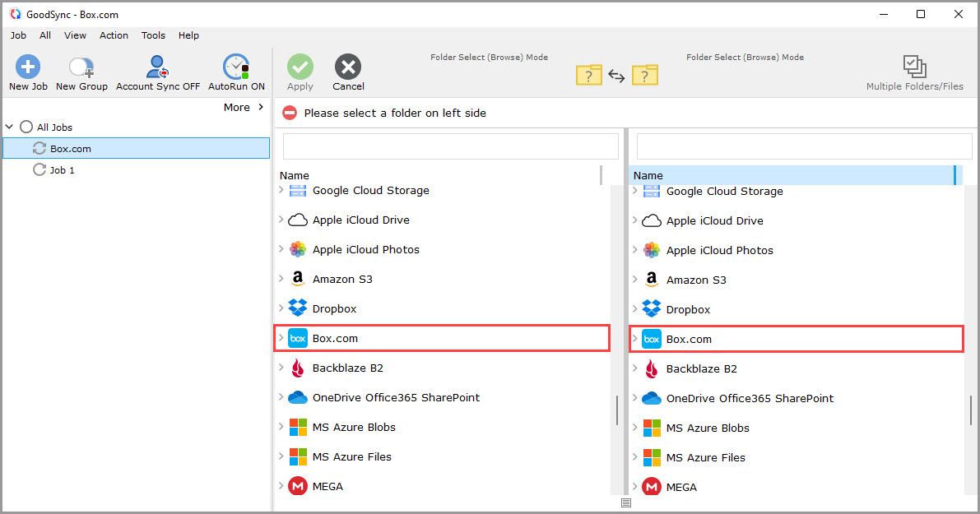Select right pane Backblaze B2 icon
Image resolution: width=980 pixels, height=514 pixels.
(x=651, y=368)
